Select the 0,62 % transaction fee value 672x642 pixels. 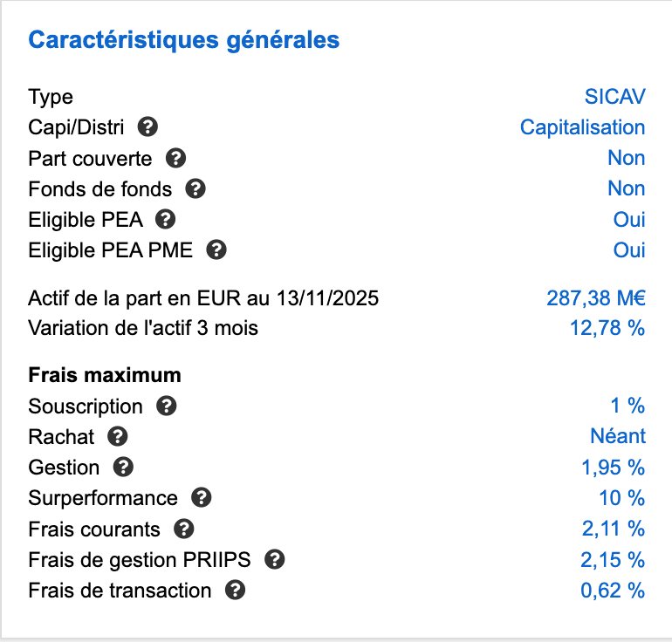pyautogui.click(x=613, y=591)
